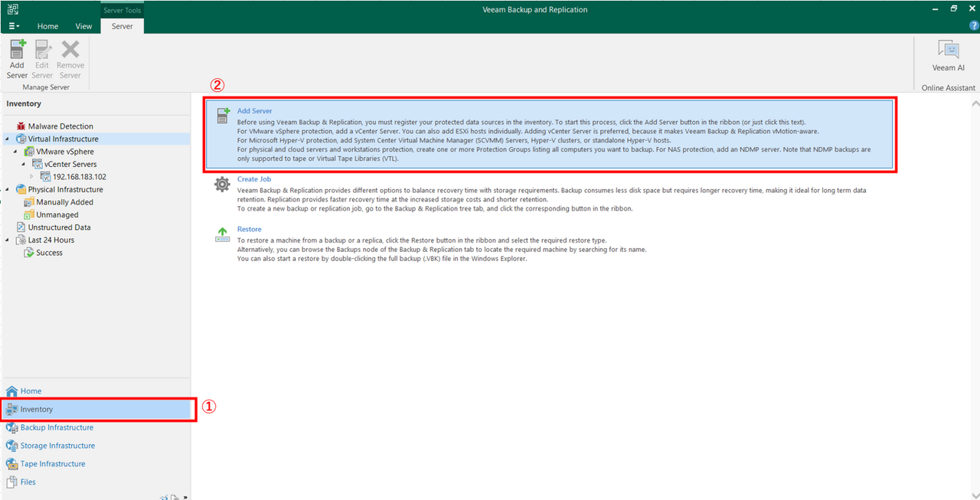Select the vCenter Servers node icon
The height and width of the screenshot is (500, 980).
[37, 164]
